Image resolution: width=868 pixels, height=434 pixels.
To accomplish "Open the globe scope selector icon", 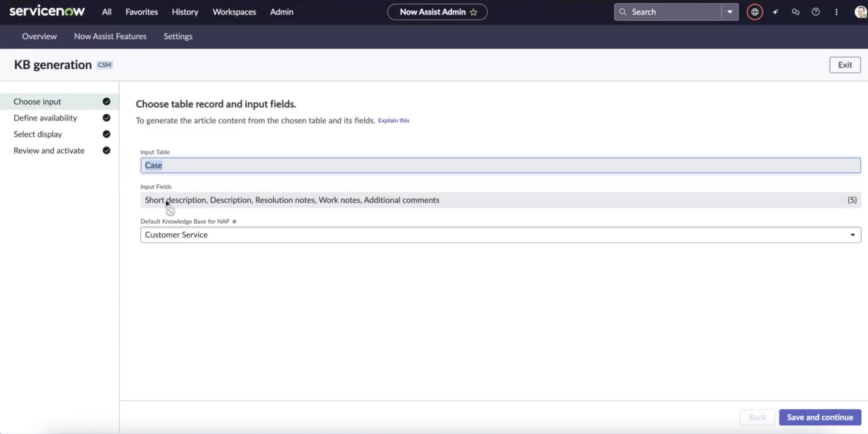I will pos(754,12).
